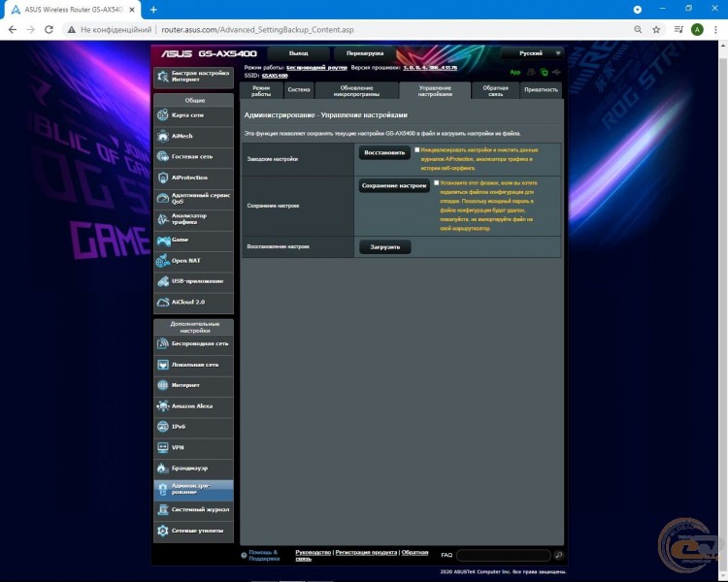Open the Chrome profile avatar
Image resolution: width=728 pixels, height=582 pixels.
click(x=697, y=30)
